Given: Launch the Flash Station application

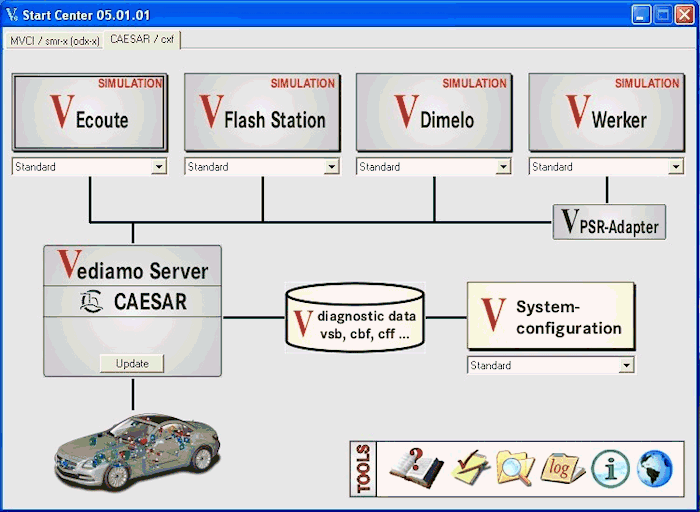Looking at the screenshot, I should pos(262,112).
